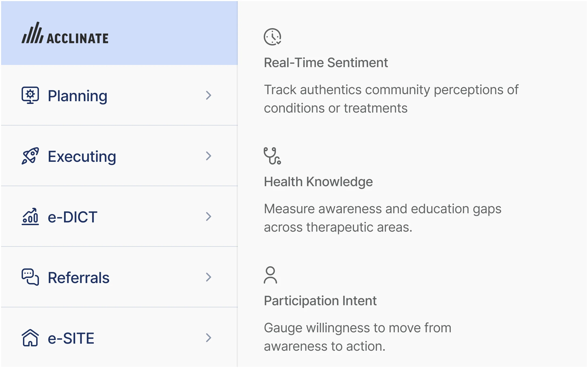This screenshot has height=368, width=588.
Task: Select the Referrals menu label
Action: tap(79, 278)
